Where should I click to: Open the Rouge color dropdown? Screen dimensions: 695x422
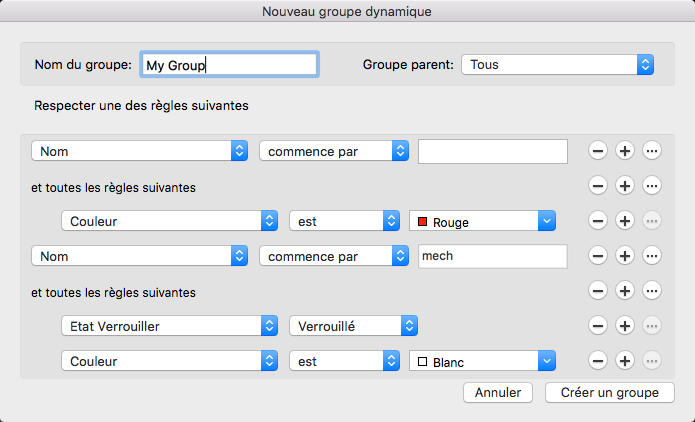point(482,221)
